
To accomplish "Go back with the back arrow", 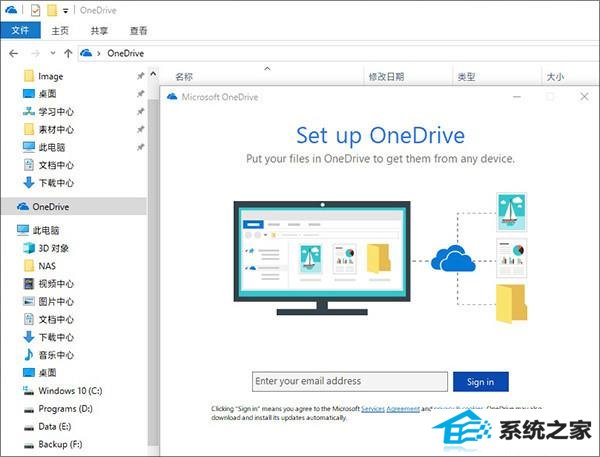I will [14, 54].
